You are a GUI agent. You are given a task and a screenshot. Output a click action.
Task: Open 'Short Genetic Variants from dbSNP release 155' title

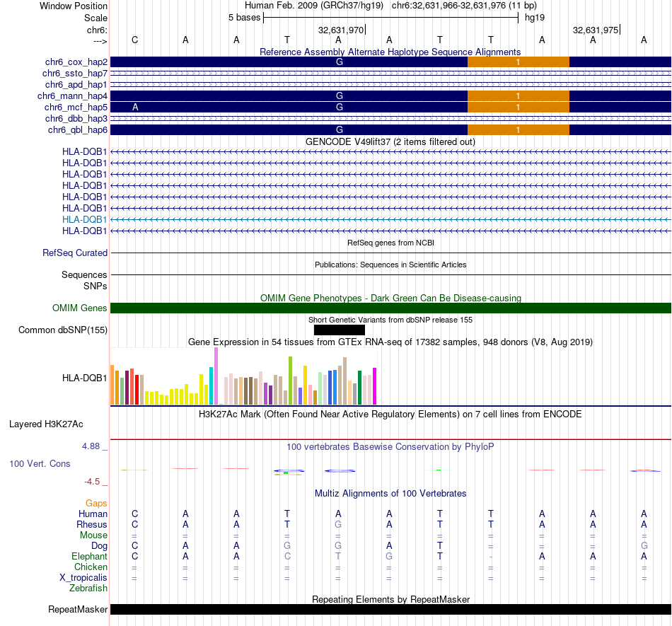390,320
